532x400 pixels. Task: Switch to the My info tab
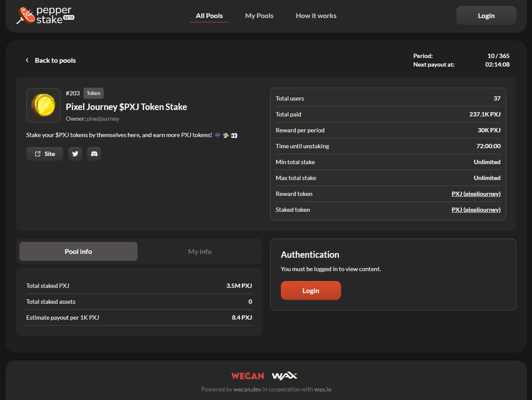[200, 251]
